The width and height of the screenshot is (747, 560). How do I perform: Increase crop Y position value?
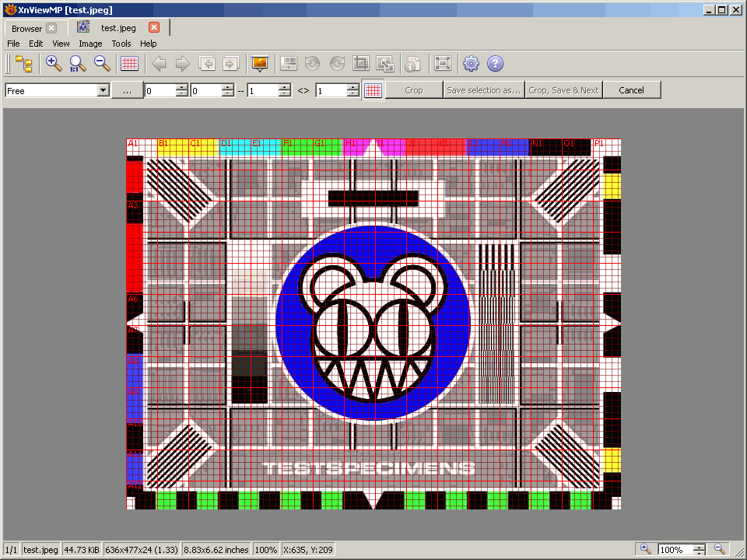[228, 87]
